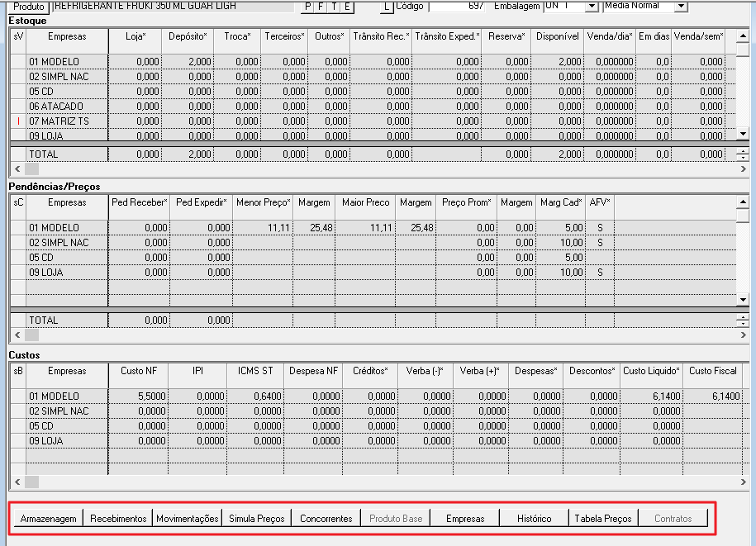756x546 pixels.
Task: Click the small F button
Action: pyautogui.click(x=321, y=7)
